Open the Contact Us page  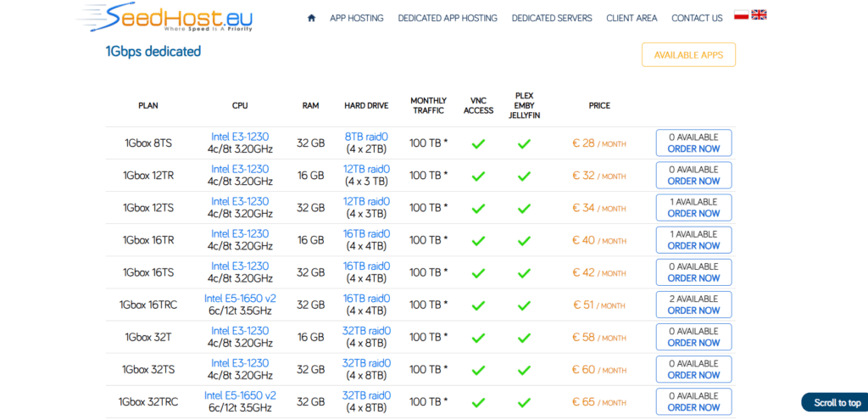tap(697, 19)
